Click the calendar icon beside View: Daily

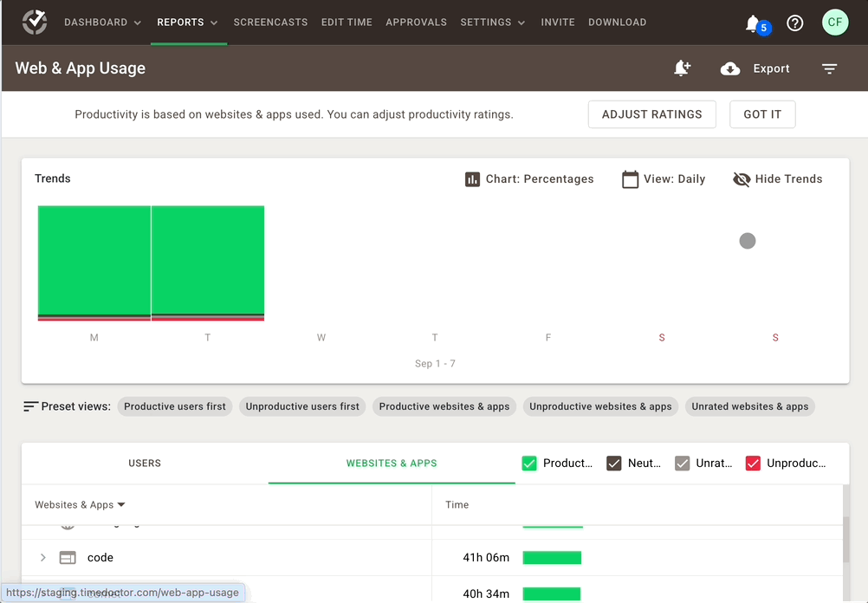click(630, 179)
